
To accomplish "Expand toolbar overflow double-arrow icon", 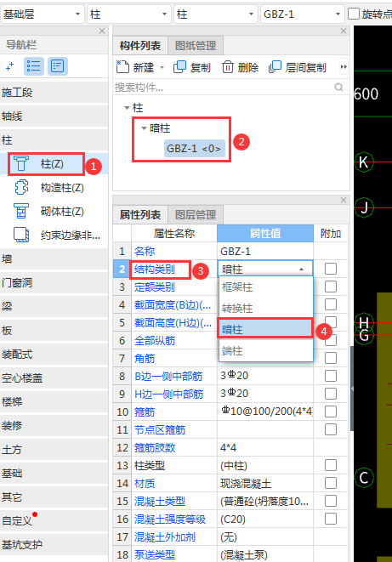I will [x=344, y=67].
